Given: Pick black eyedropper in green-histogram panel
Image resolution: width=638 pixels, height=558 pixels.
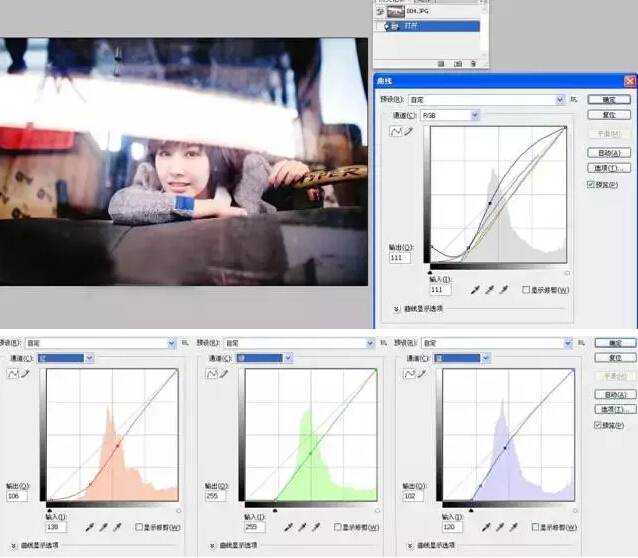Looking at the screenshot, I should pos(288,527).
